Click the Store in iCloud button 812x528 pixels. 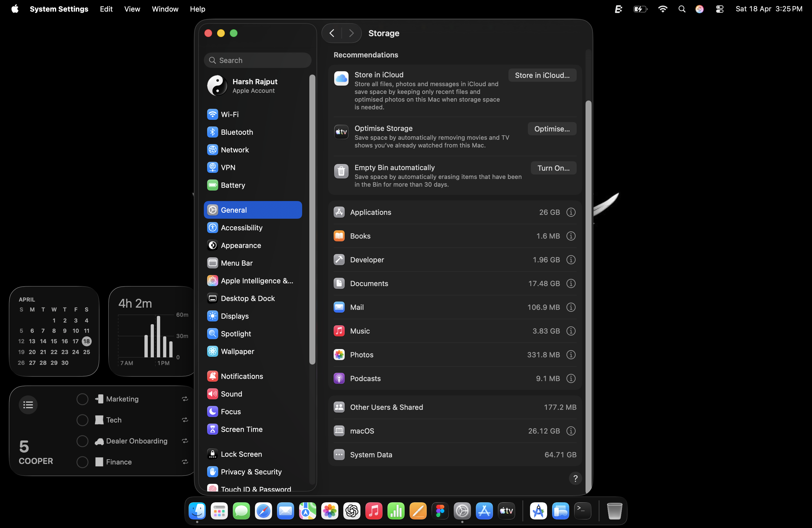542,75
